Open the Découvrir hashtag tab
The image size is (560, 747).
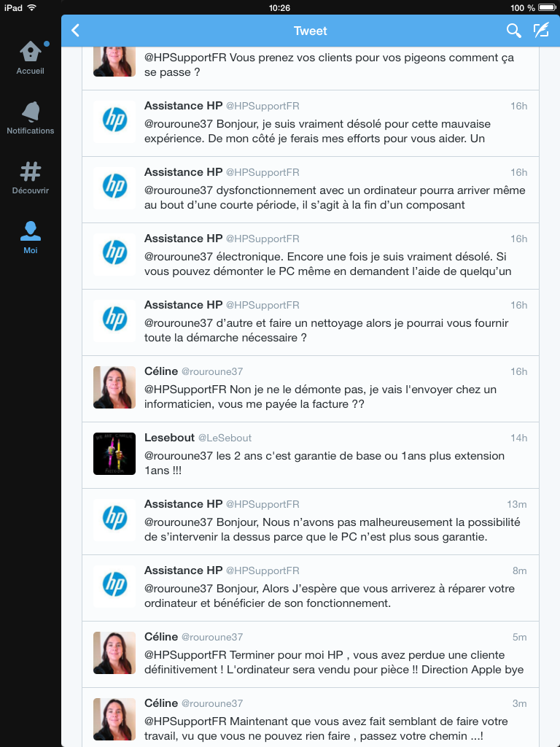coord(31,178)
